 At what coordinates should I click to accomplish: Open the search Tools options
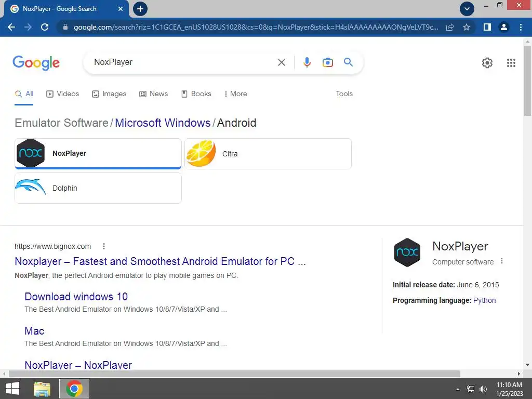344,94
